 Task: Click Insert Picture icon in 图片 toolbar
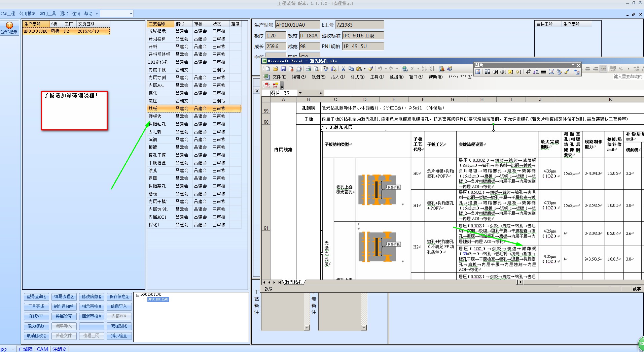coord(478,72)
